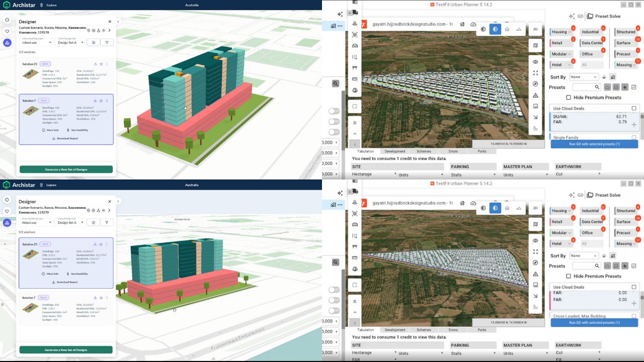This screenshot has height=362, width=644.
Task: Open Solution 23 more options in upper Archistar
Action: pos(107,64)
